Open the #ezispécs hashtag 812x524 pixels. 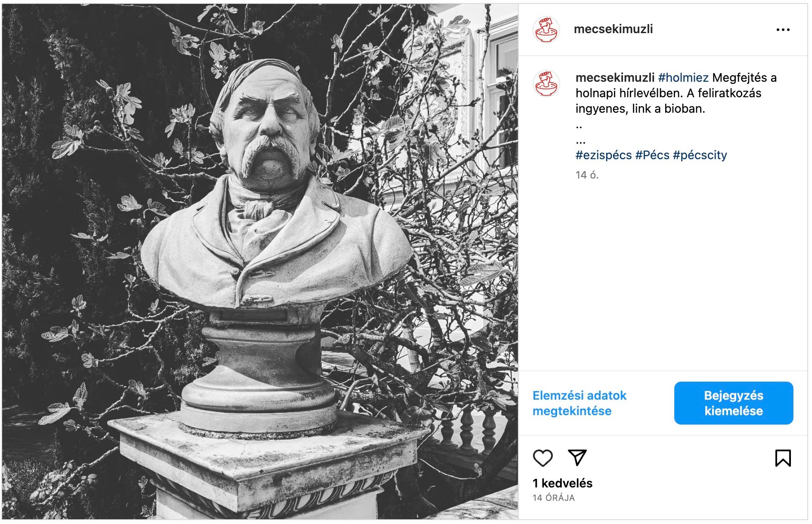604,155
